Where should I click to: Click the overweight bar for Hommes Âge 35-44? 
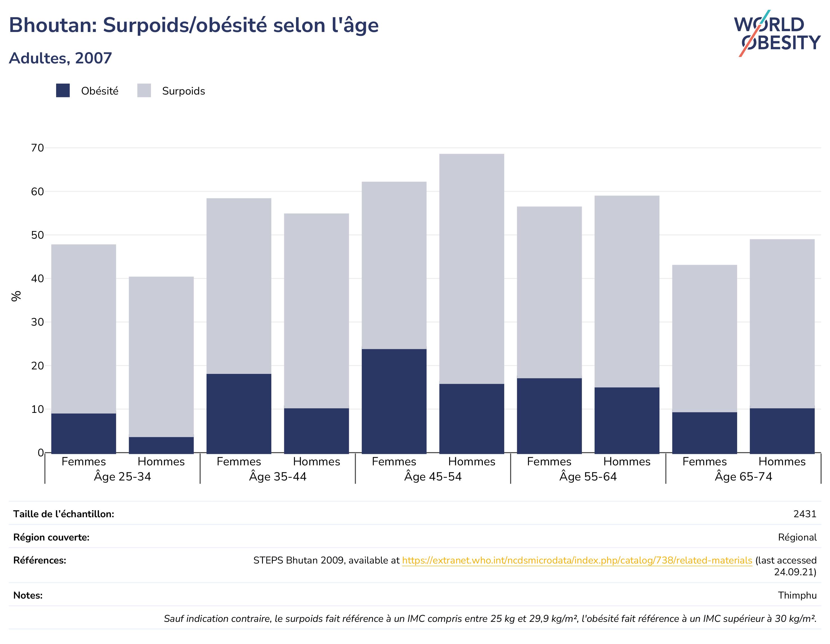(317, 311)
